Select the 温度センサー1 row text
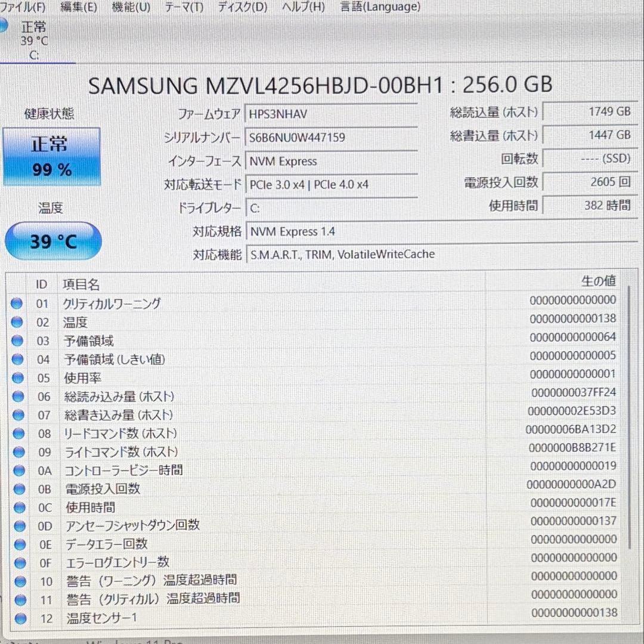This screenshot has width=644, height=644. click(x=101, y=618)
